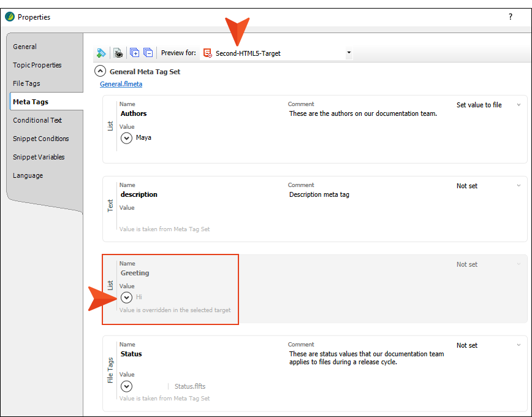Click the Authors meta tag name

point(134,113)
